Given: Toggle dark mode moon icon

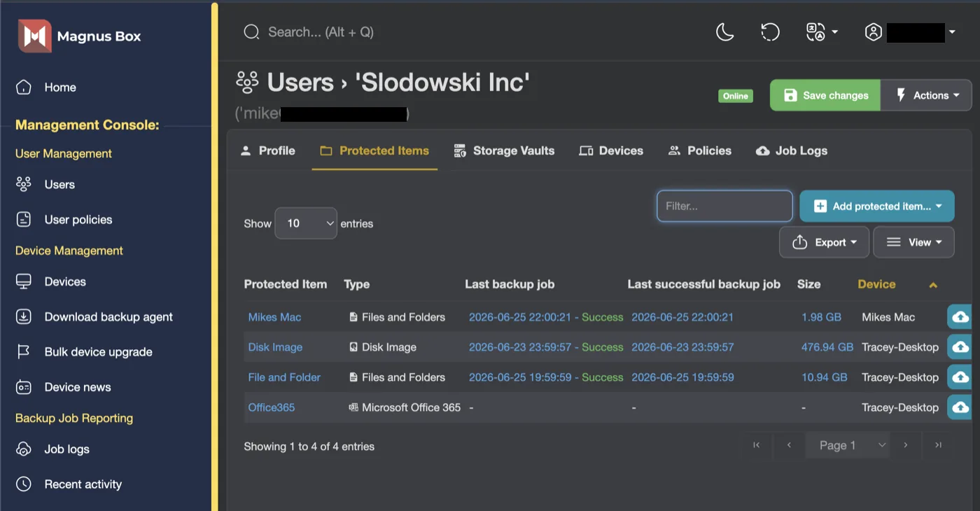Looking at the screenshot, I should pos(725,32).
